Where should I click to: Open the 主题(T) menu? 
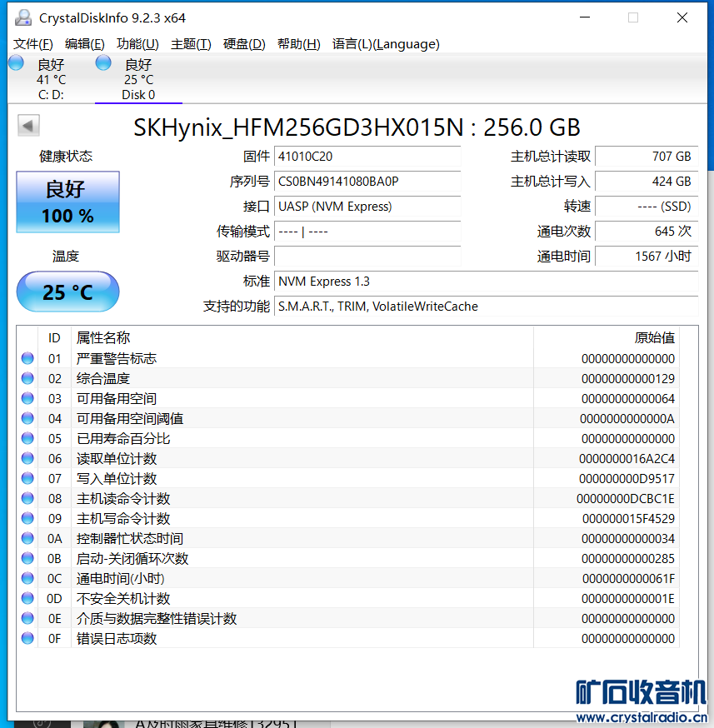pos(191,44)
